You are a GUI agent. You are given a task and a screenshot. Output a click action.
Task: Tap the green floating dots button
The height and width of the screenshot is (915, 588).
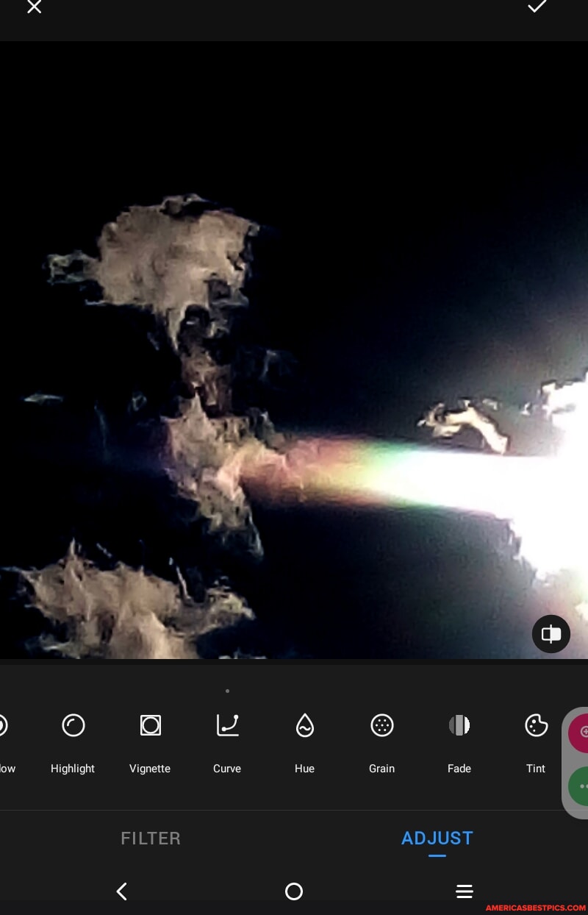(581, 786)
